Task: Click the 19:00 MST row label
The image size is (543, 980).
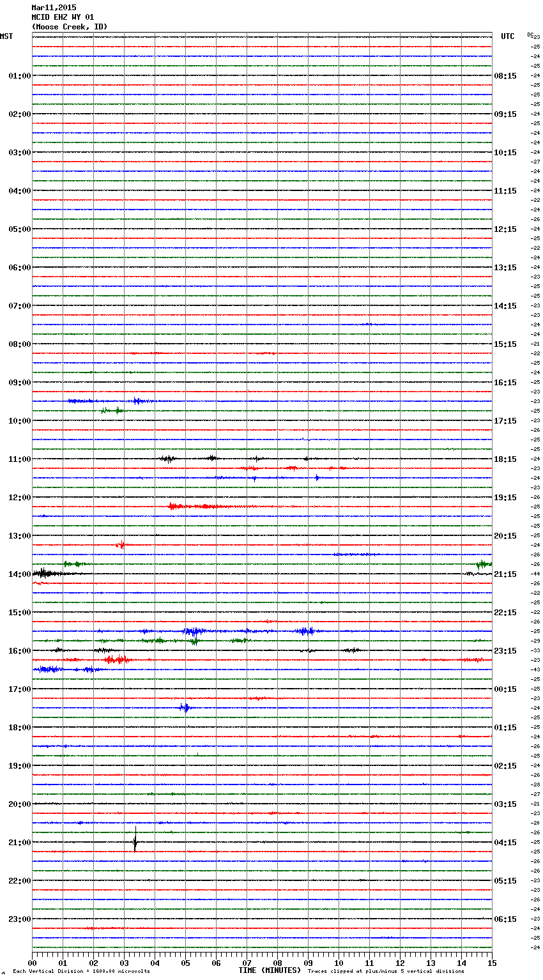Action: click(20, 766)
